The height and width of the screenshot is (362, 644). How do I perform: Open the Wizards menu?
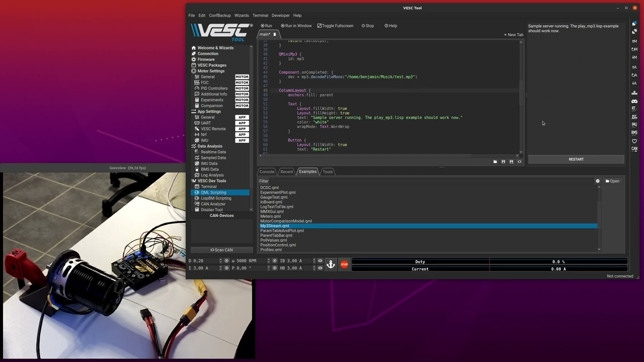click(242, 16)
